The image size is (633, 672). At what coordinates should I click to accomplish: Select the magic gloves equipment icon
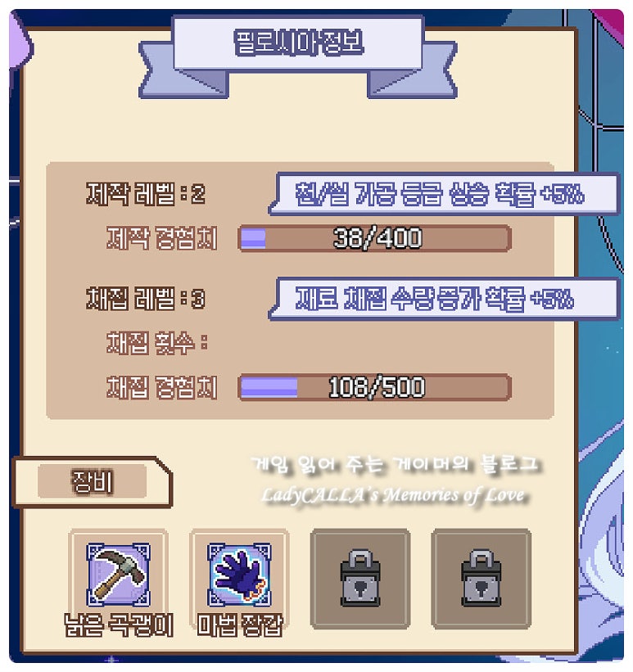pyautogui.click(x=239, y=574)
